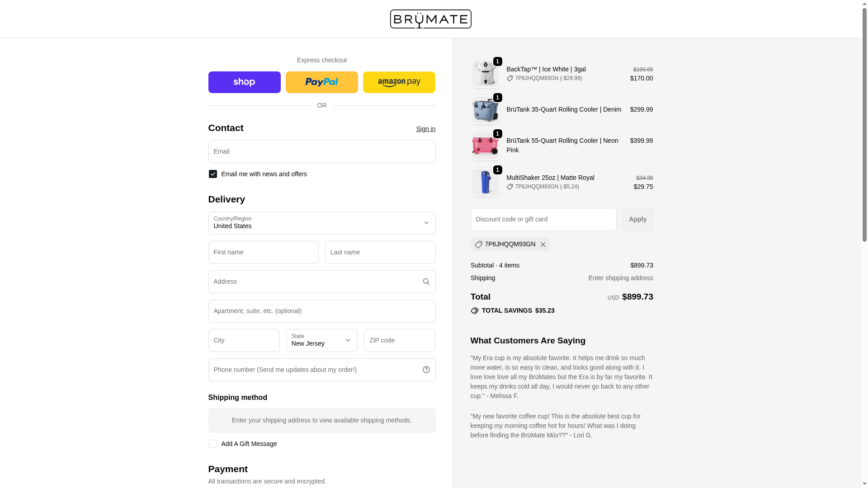Click the Discount code or gift card field
868x488 pixels.
(543, 219)
